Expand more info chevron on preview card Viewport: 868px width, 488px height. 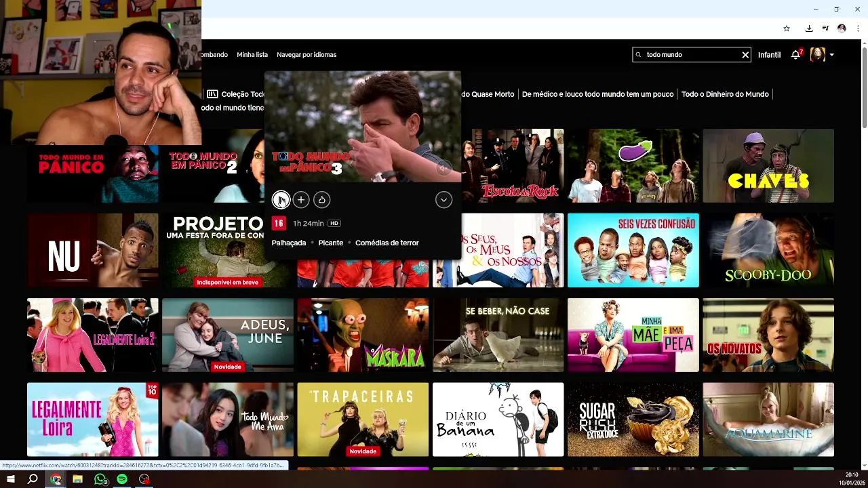click(443, 199)
